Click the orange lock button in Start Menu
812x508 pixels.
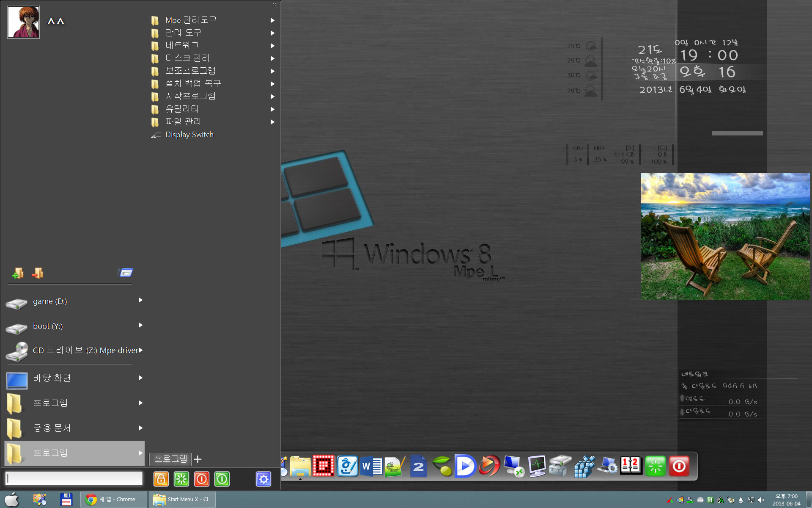click(x=161, y=479)
